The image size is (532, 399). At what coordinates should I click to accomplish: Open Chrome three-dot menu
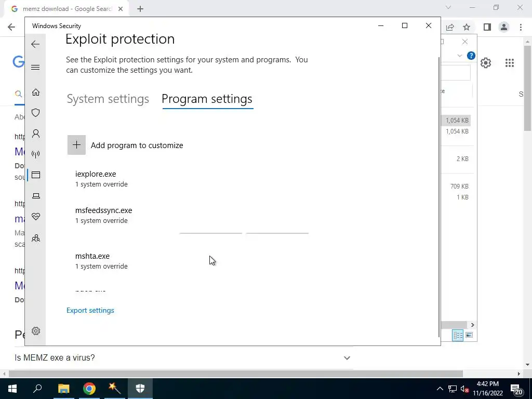pyautogui.click(x=521, y=27)
